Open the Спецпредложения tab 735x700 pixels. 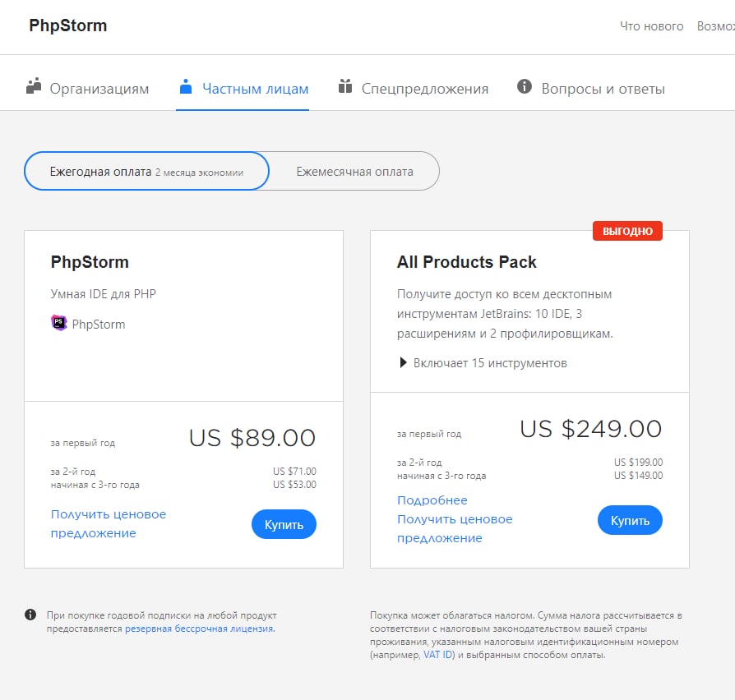point(425,89)
